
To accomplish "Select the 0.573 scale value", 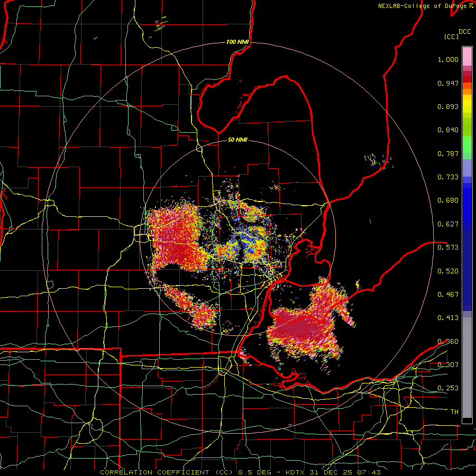I will click(x=448, y=248).
